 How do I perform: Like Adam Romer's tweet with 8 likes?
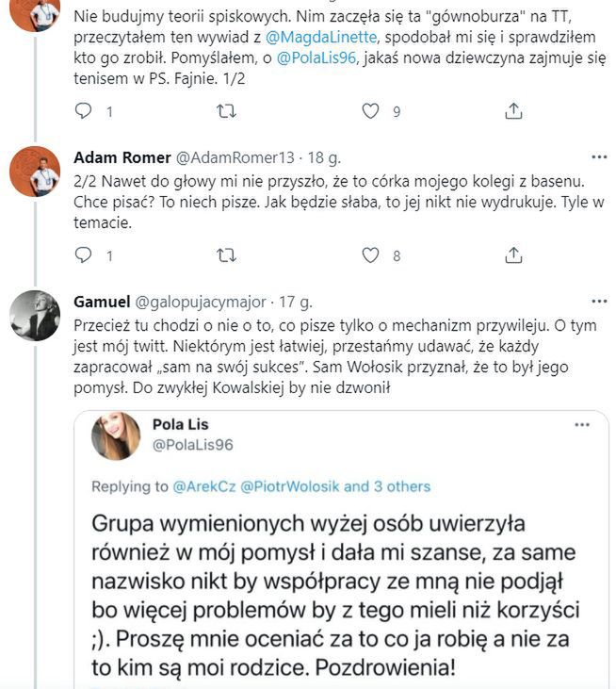click(371, 255)
